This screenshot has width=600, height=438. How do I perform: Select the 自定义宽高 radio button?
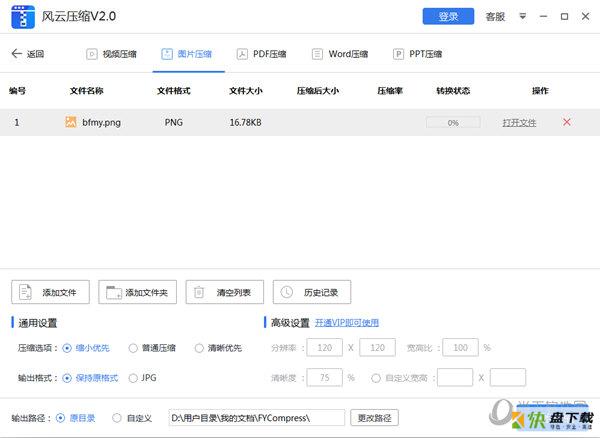[x=376, y=378]
